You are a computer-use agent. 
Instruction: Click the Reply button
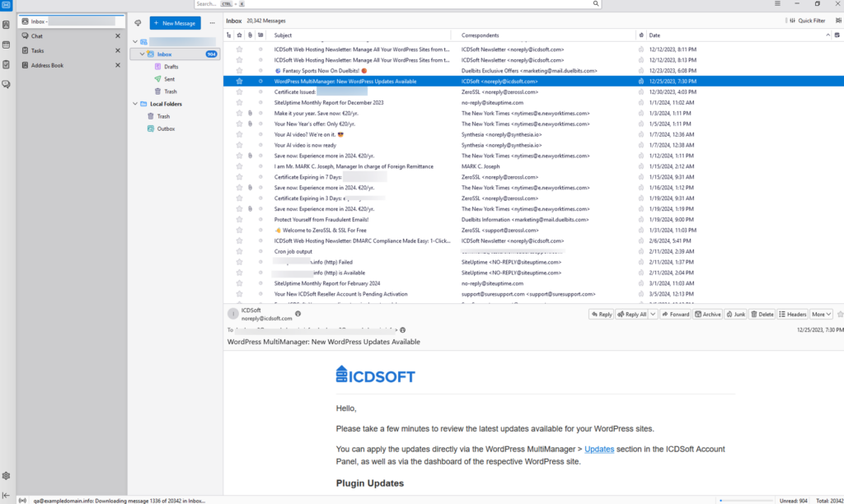click(601, 314)
